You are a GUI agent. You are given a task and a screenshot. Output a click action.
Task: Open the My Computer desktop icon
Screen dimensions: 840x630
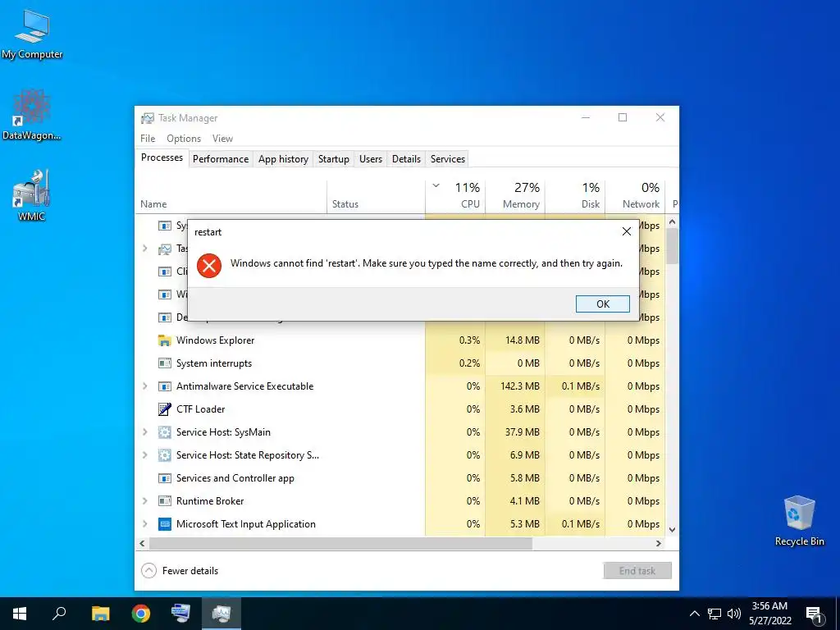coord(32,34)
